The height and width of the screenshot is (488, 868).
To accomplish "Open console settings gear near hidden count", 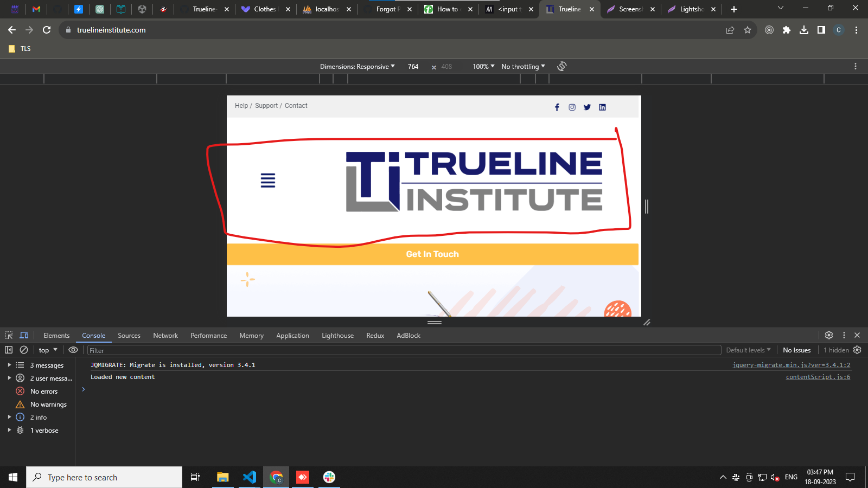I will (857, 350).
